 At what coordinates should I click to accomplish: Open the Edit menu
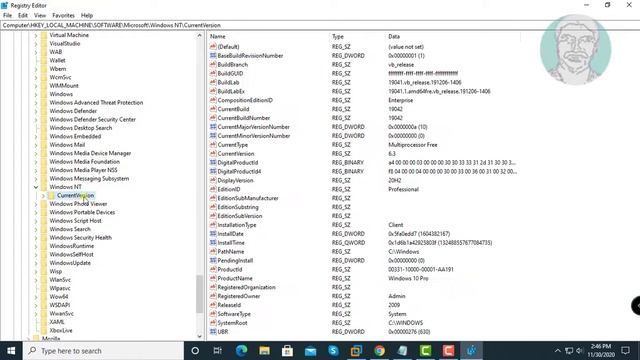tap(23, 16)
